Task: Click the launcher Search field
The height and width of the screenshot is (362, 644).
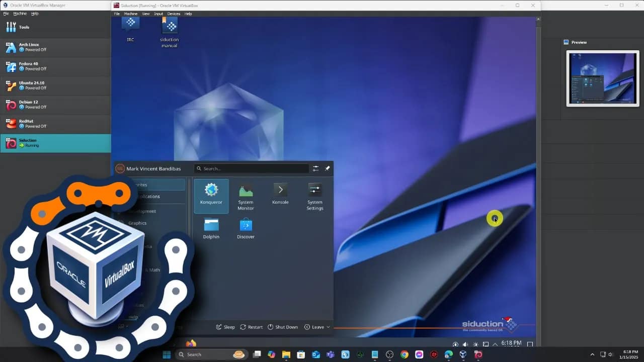Action: coord(252,168)
